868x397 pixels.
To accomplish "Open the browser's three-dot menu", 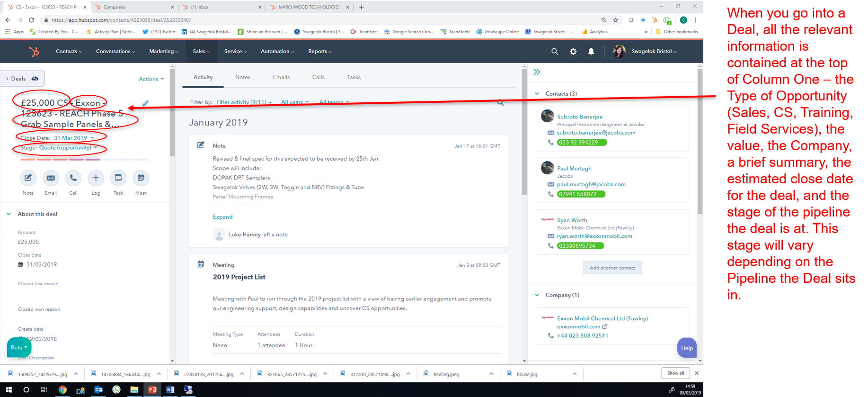I will 695,20.
